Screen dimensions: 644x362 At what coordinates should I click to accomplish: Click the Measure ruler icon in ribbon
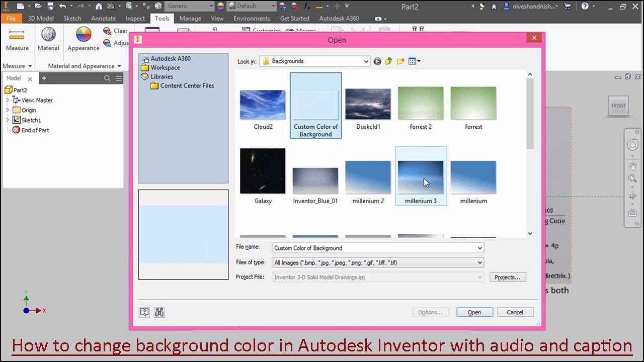coord(17,34)
